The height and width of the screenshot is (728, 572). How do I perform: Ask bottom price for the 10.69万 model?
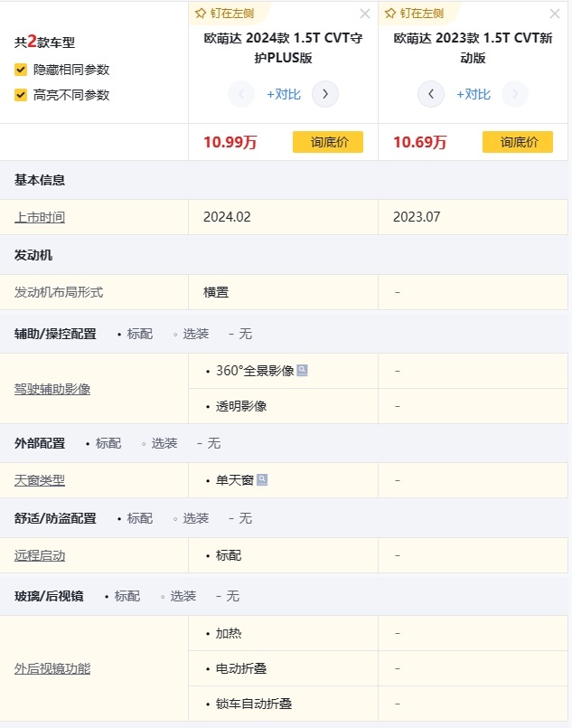(x=518, y=142)
